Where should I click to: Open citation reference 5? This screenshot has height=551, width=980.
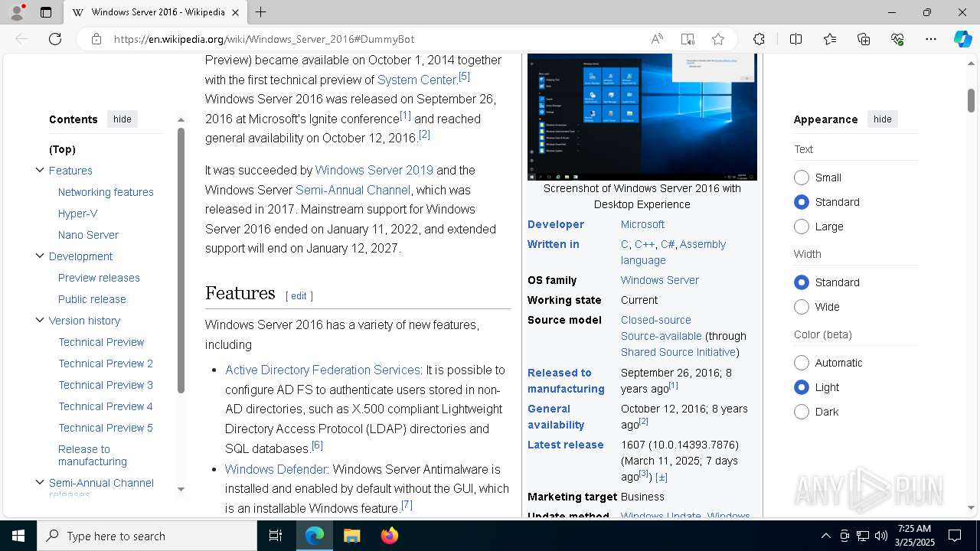(x=464, y=77)
